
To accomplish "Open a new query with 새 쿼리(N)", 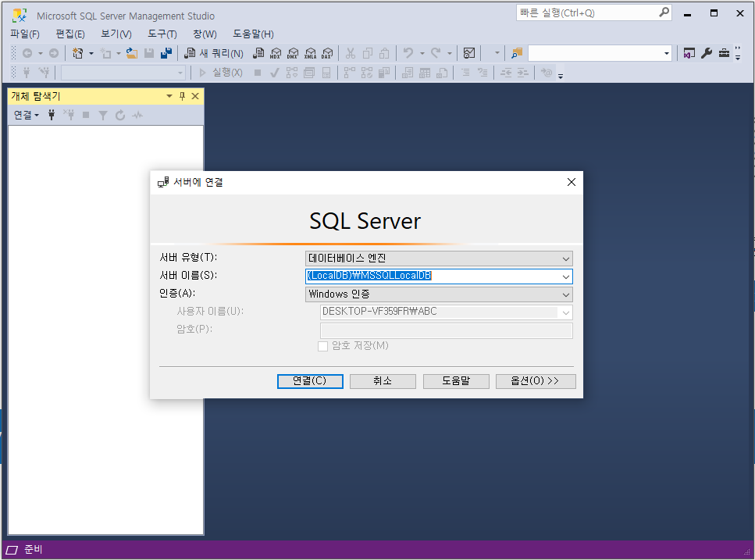I will point(214,53).
